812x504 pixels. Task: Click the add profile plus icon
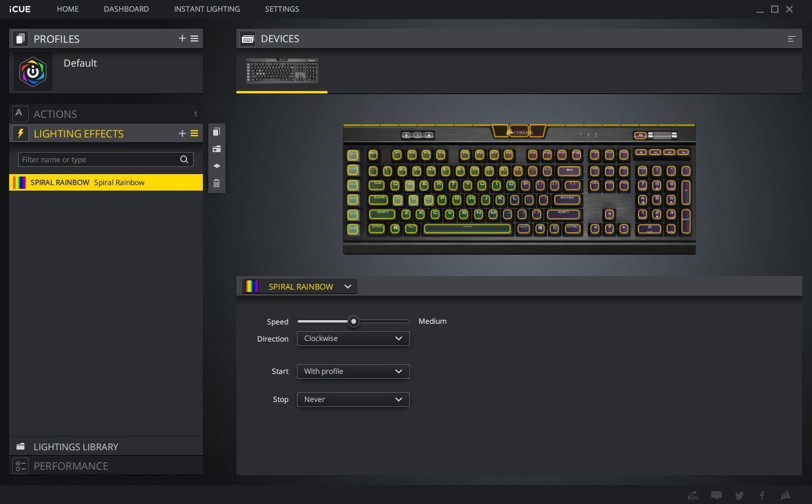(x=182, y=38)
